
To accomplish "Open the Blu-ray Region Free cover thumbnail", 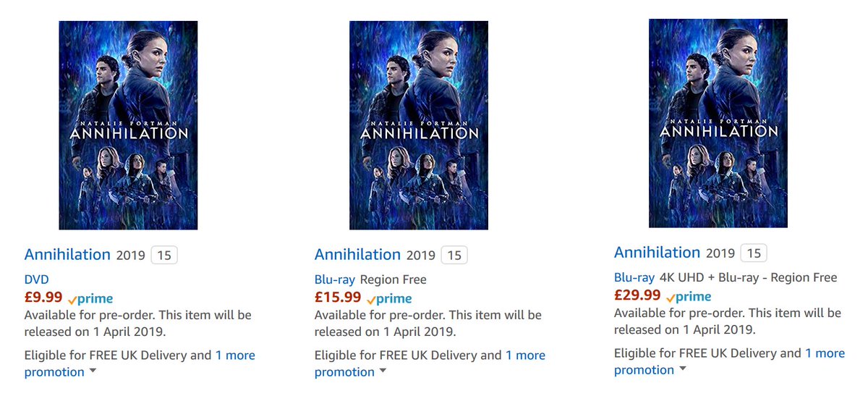I will [418, 125].
